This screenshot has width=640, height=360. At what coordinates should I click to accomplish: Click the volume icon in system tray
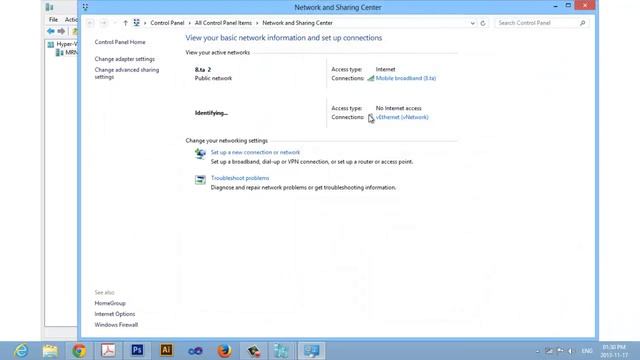point(571,351)
